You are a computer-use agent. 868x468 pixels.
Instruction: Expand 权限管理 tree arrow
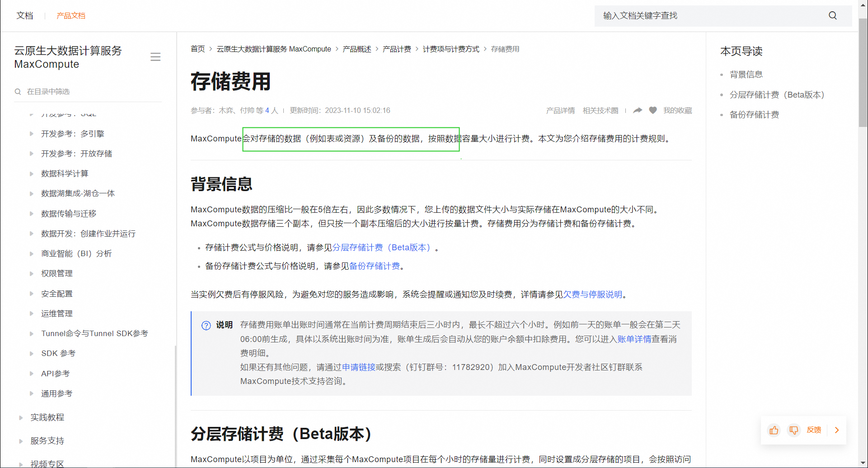pos(32,273)
